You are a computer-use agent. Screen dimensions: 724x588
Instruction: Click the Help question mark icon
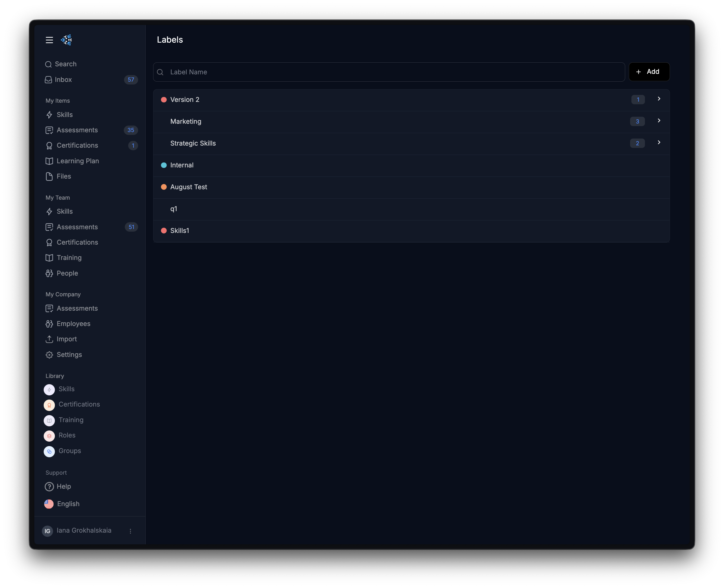point(49,487)
